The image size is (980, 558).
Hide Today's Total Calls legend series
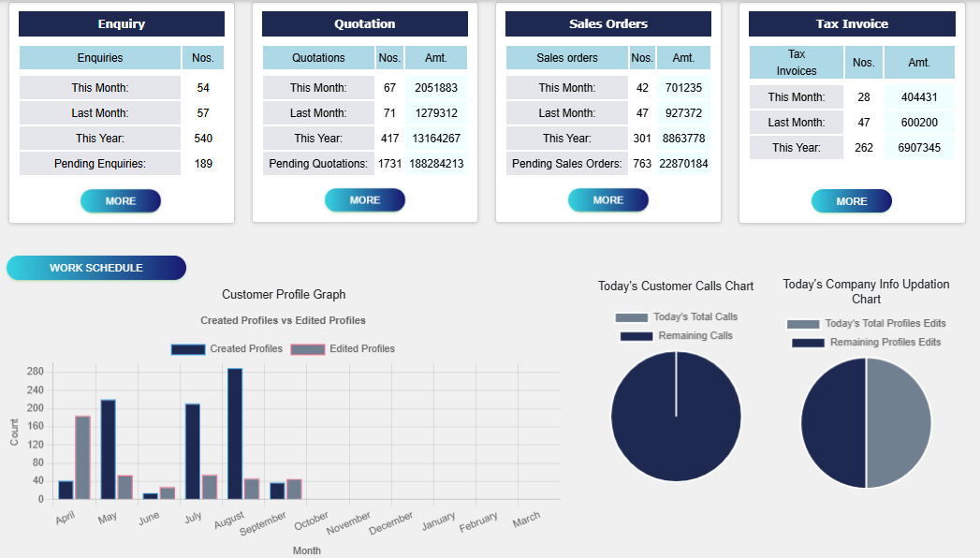[x=676, y=317]
